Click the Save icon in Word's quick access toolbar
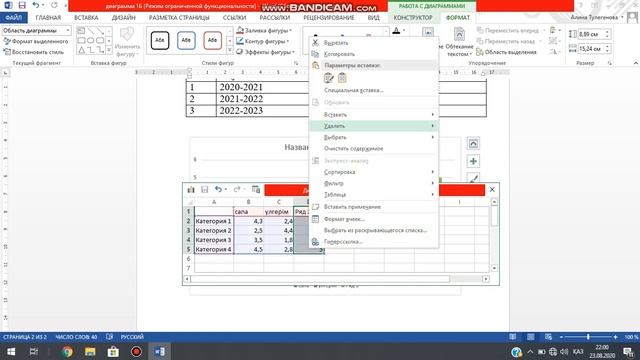The height and width of the screenshot is (360, 640). 22,5
